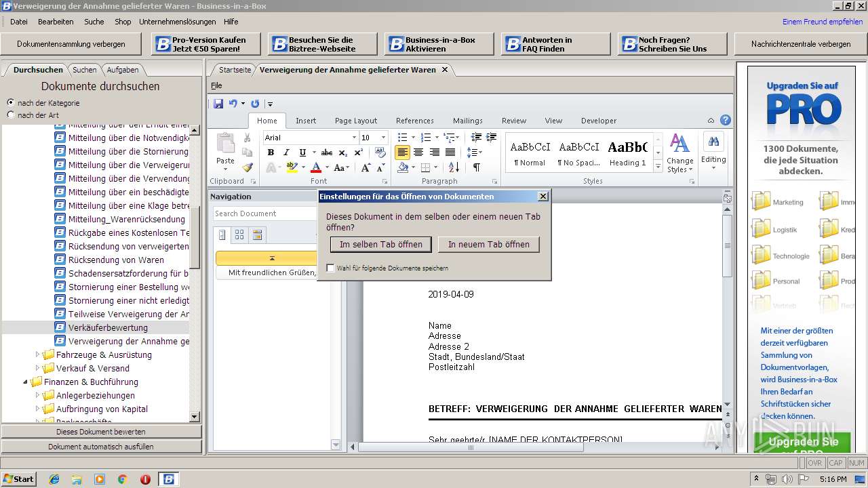
Task: Open the Arial font name dropdown
Action: tap(354, 138)
